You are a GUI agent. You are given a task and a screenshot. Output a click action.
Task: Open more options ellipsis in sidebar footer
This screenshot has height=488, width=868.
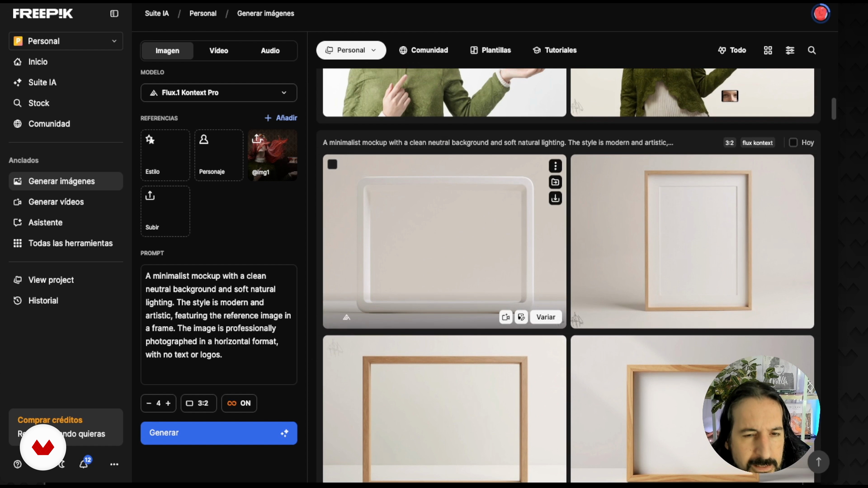[114, 464]
